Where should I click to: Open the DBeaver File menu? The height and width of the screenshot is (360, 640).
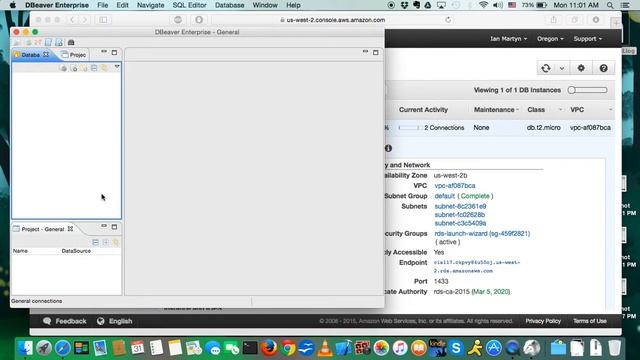[102, 5]
